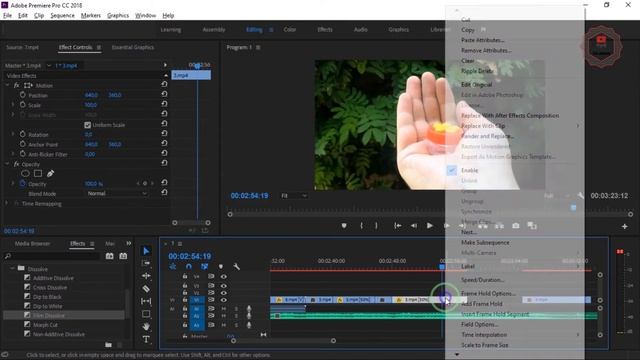
Task: Select the Razor tool
Action: tap(146, 289)
